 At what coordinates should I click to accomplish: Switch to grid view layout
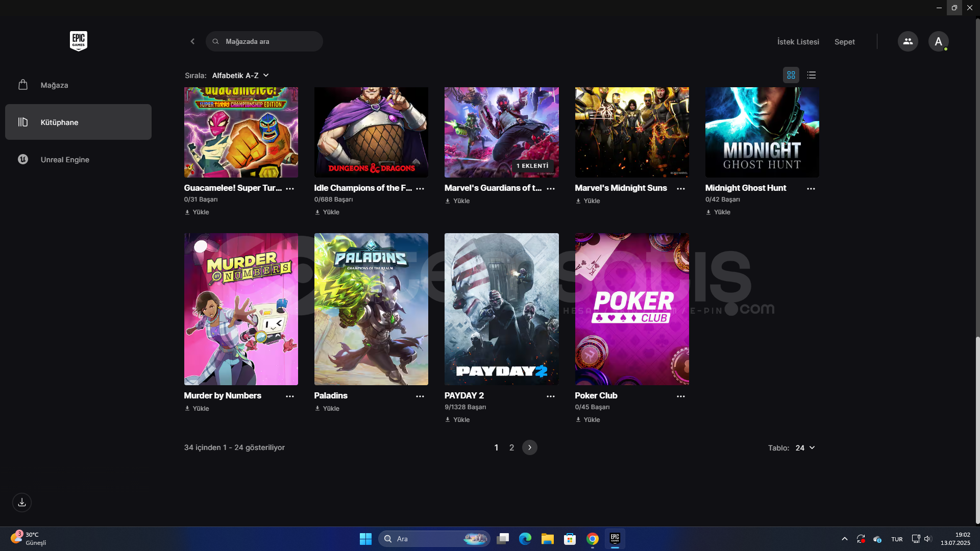(x=791, y=75)
